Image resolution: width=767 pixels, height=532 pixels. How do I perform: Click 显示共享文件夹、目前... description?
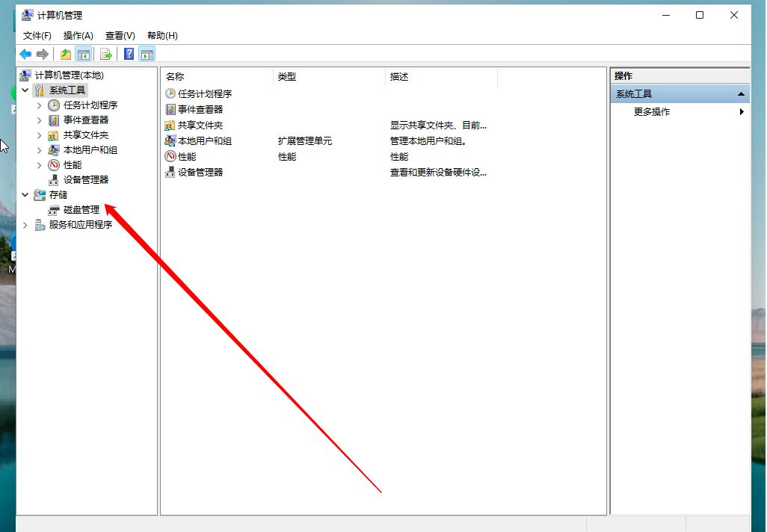[438, 126]
